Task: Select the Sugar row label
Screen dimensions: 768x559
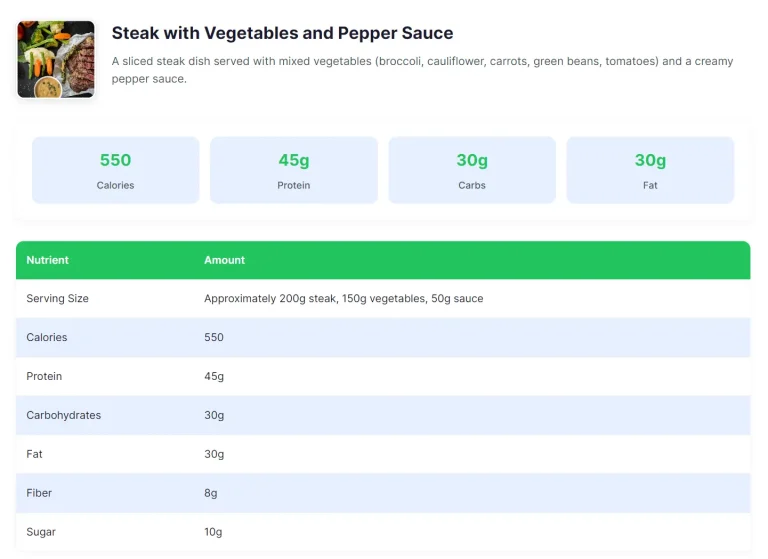Action: pyautogui.click(x=41, y=532)
